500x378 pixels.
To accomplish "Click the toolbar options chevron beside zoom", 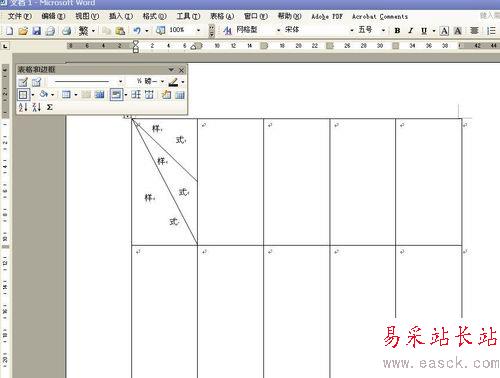I will click(212, 31).
